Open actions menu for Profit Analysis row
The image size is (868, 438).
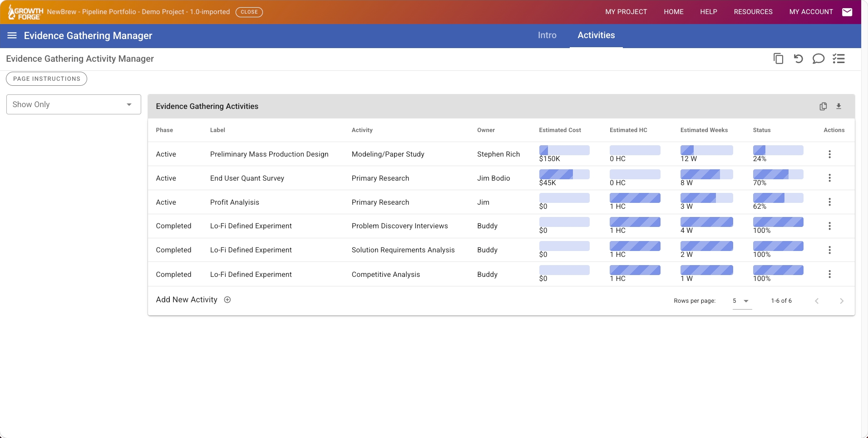click(829, 202)
